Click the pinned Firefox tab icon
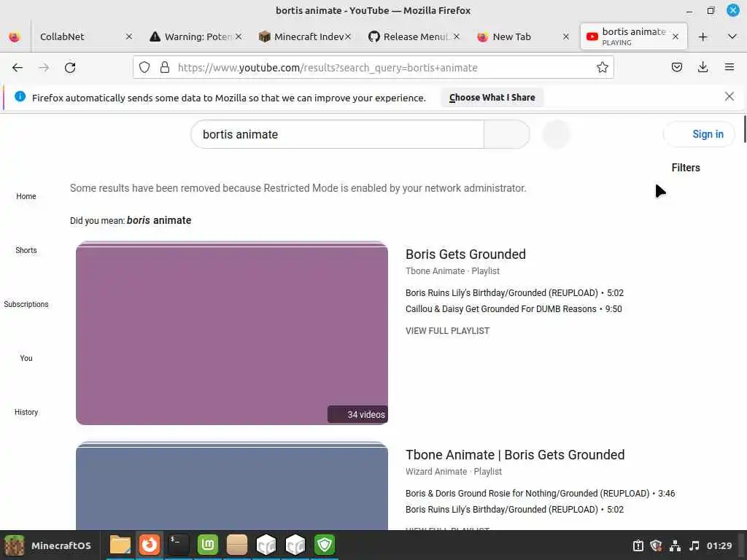 [15, 36]
